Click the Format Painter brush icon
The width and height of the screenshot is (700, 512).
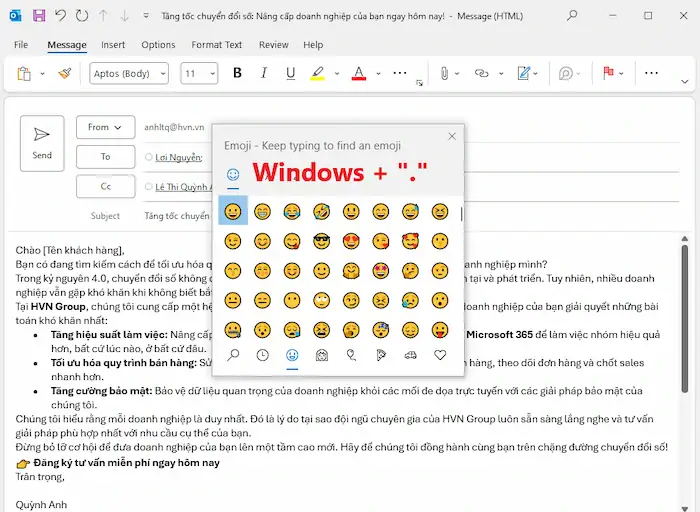click(65, 73)
